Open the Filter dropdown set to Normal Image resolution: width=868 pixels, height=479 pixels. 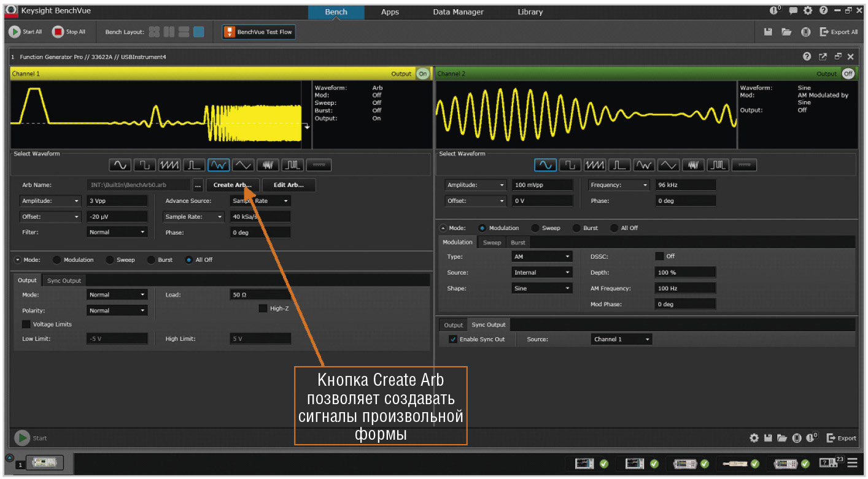coord(117,232)
